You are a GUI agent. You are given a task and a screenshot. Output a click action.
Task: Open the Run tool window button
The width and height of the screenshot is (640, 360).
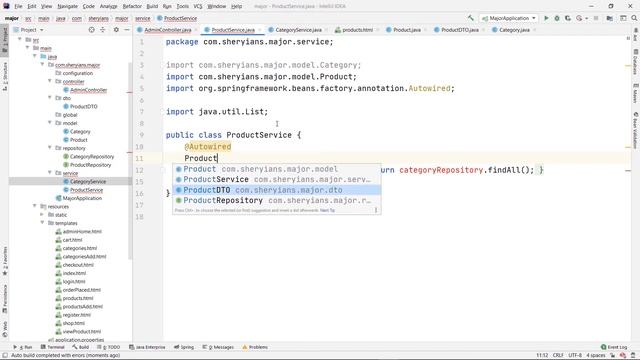[x=23, y=347]
